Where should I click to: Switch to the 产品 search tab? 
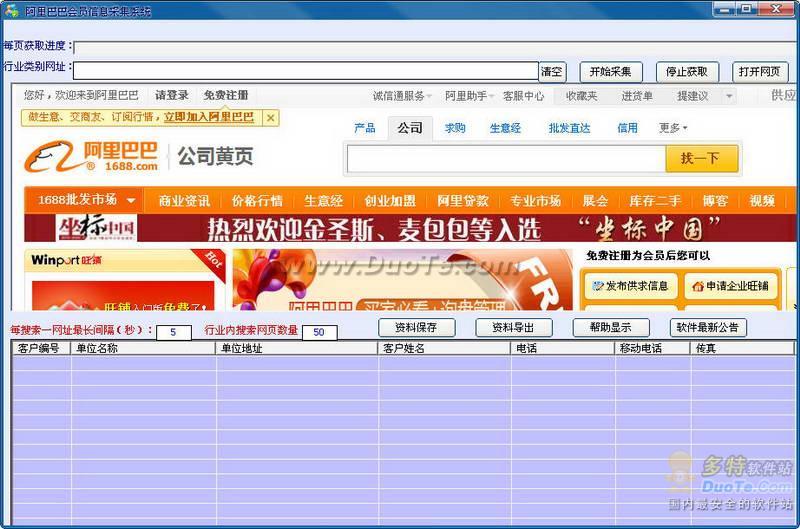[x=364, y=128]
